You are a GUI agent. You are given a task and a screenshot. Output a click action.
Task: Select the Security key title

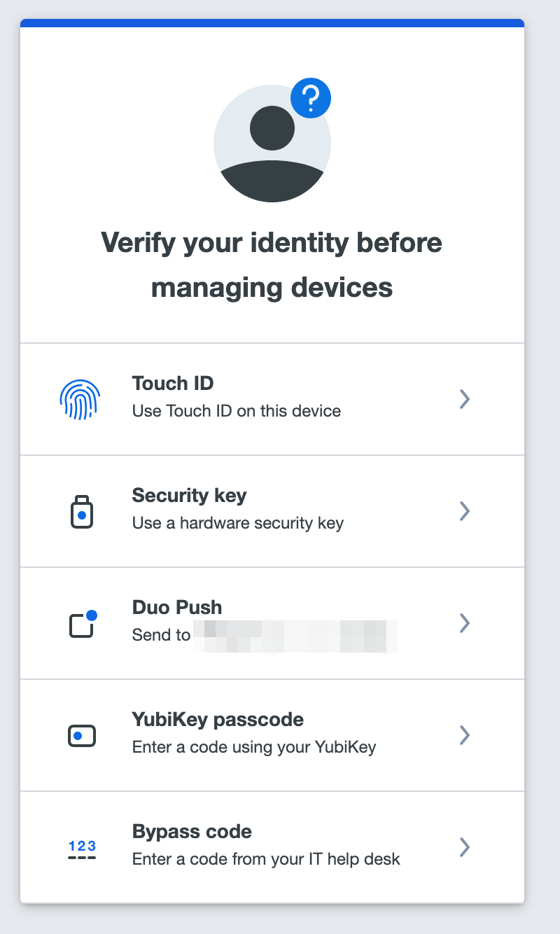189,496
